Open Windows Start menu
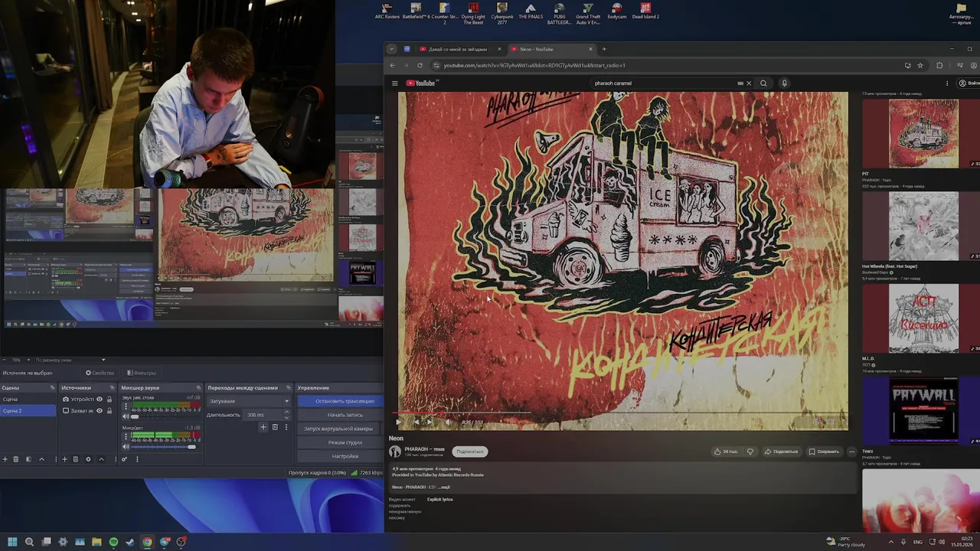980x551 pixels. click(12, 542)
